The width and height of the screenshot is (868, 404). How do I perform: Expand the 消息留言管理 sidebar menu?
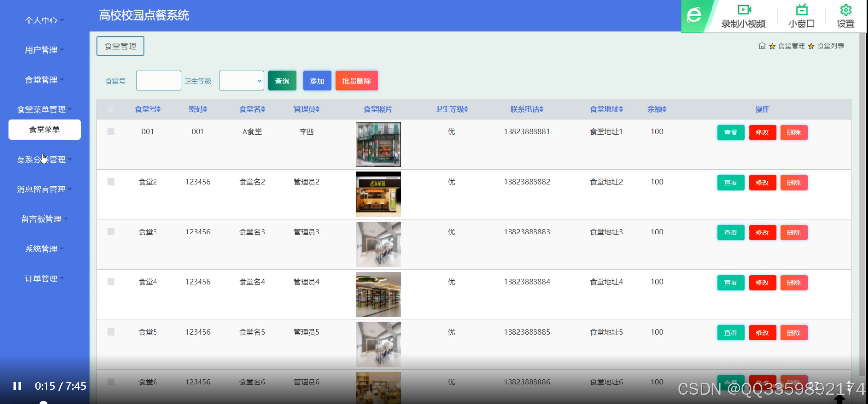[45, 190]
